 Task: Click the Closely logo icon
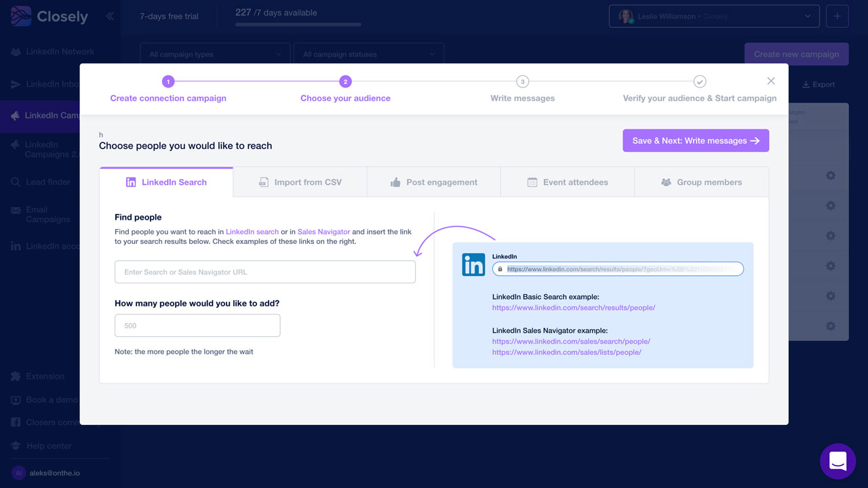click(x=21, y=16)
